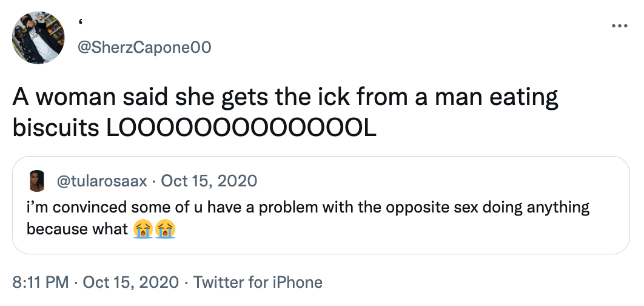Click the 8:11 PM timestamp below the tweet
The height and width of the screenshot is (306, 644).
point(41,282)
